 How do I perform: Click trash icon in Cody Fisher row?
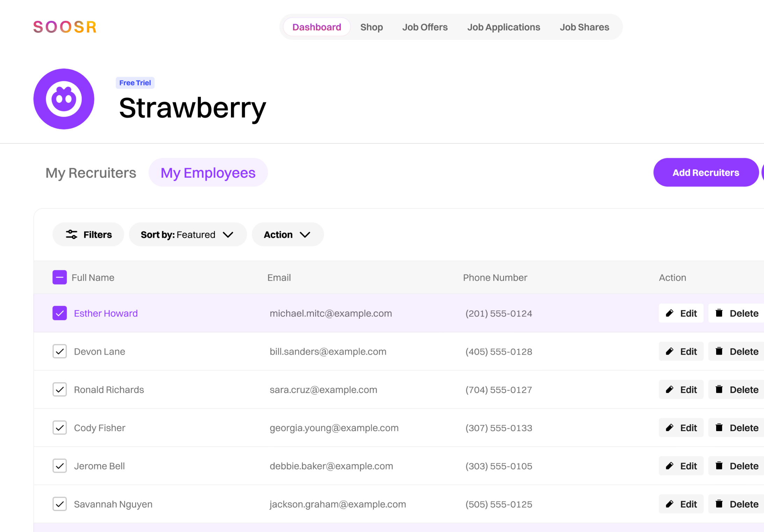(719, 428)
